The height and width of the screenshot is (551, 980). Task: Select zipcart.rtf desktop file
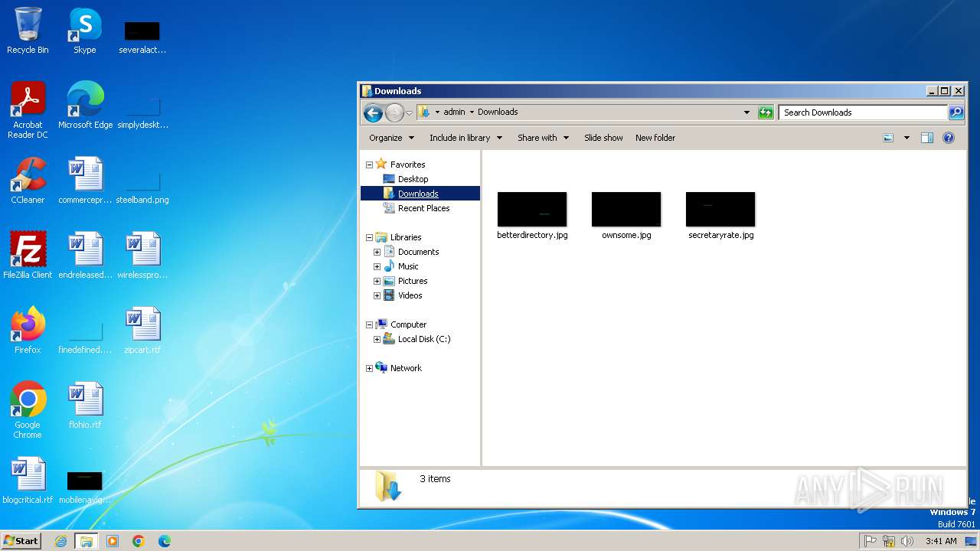tap(142, 331)
